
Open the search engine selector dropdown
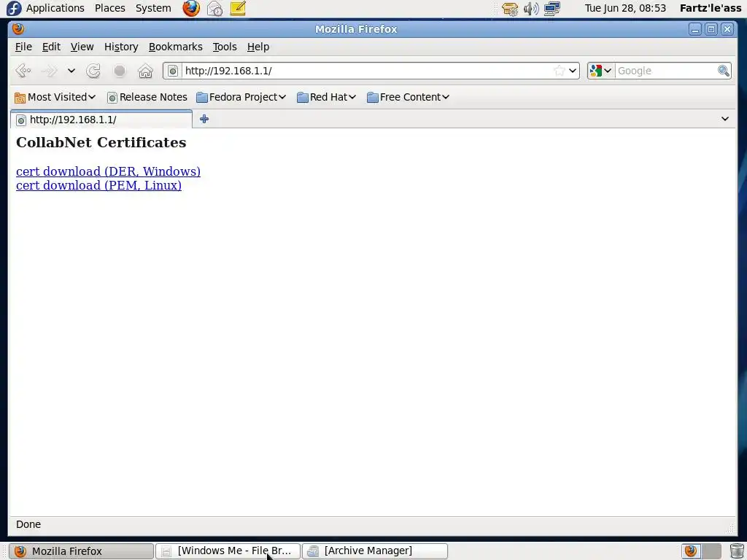pyautogui.click(x=600, y=71)
